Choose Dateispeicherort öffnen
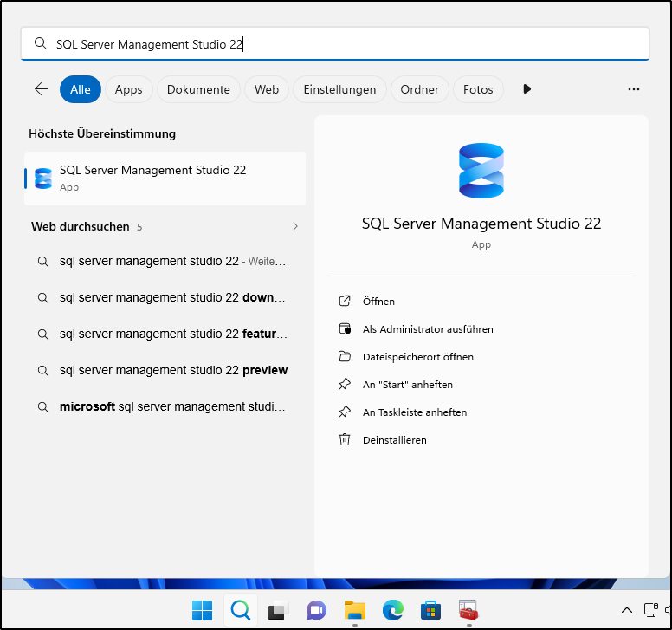 418,357
